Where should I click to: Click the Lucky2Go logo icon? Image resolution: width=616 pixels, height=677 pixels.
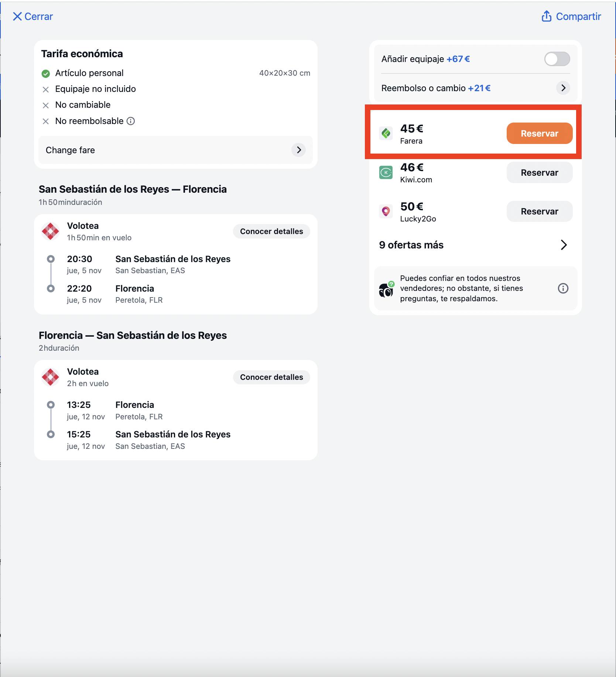pos(386,211)
